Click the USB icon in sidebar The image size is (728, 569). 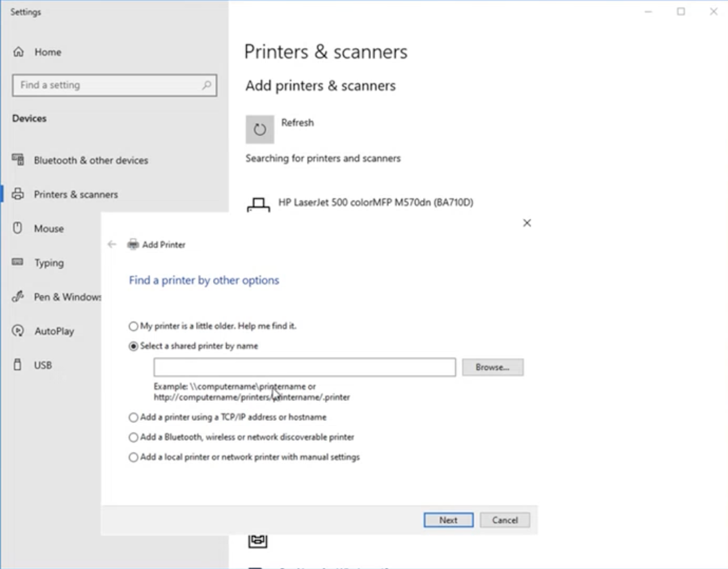click(19, 364)
